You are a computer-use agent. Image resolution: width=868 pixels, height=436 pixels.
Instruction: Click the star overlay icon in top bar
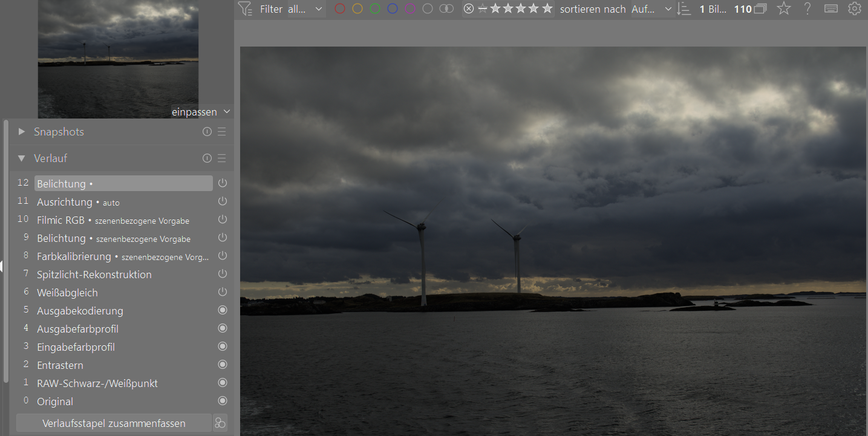(x=784, y=8)
